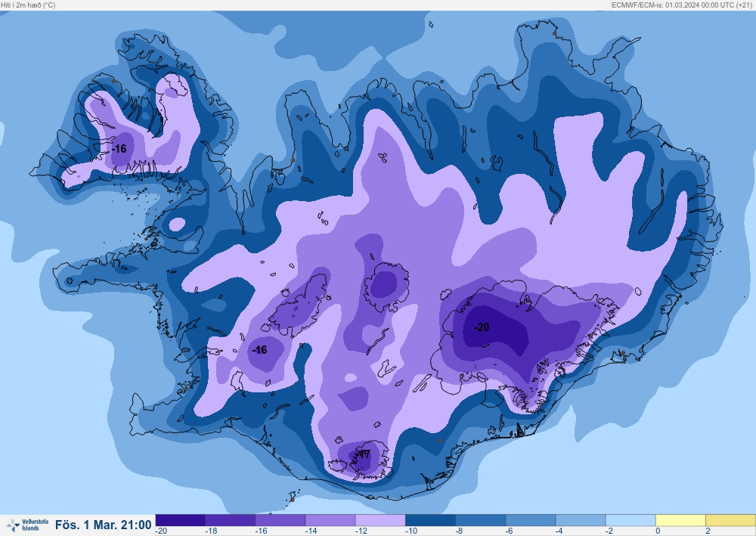Screen dimensions: 756x536
Task: Pick the -6 to -4 legend swatch
Action: click(531, 520)
